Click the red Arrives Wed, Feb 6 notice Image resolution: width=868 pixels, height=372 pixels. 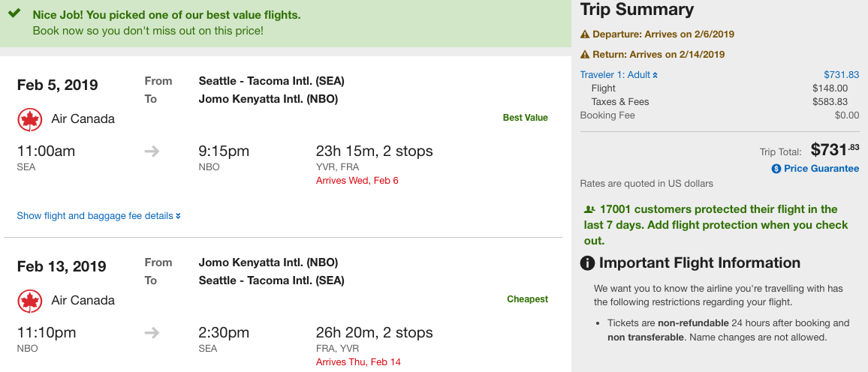357,181
